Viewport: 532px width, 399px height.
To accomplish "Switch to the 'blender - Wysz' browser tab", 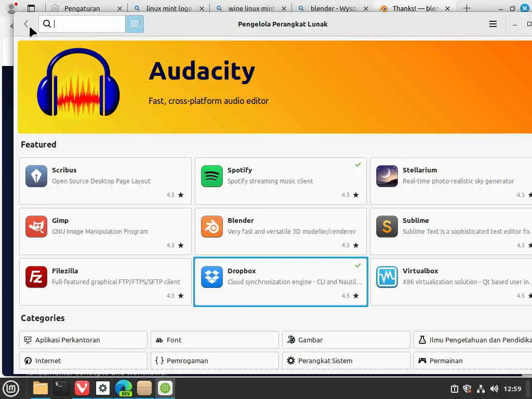I will 333,8.
